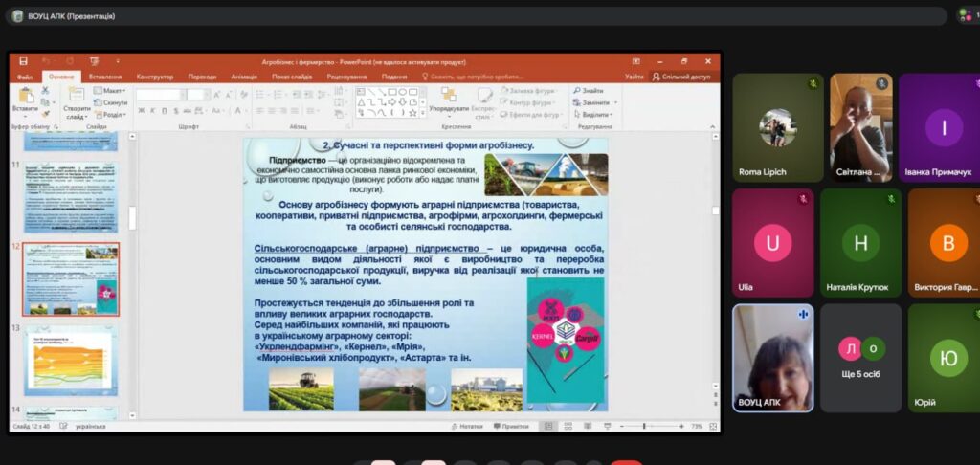Switch to Переходи tab
980x465 pixels.
point(202,77)
